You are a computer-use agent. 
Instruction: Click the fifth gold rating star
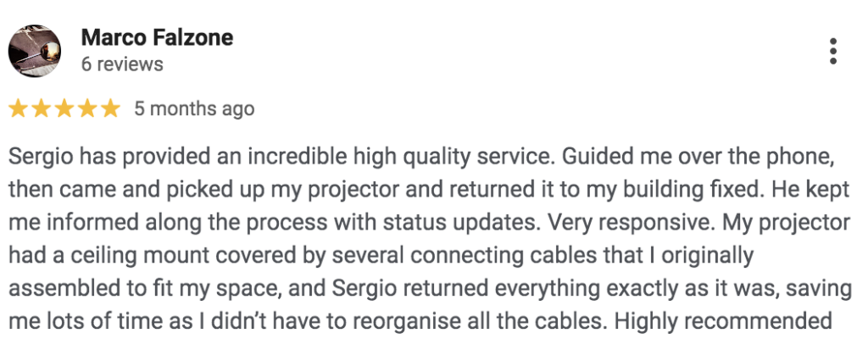(110, 108)
